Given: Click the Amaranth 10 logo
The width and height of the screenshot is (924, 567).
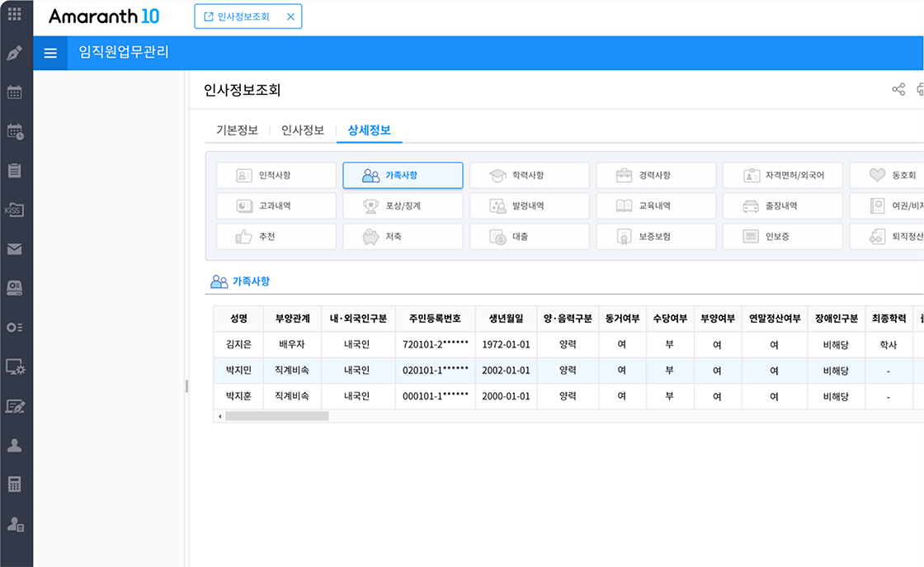Looking at the screenshot, I should 104,17.
